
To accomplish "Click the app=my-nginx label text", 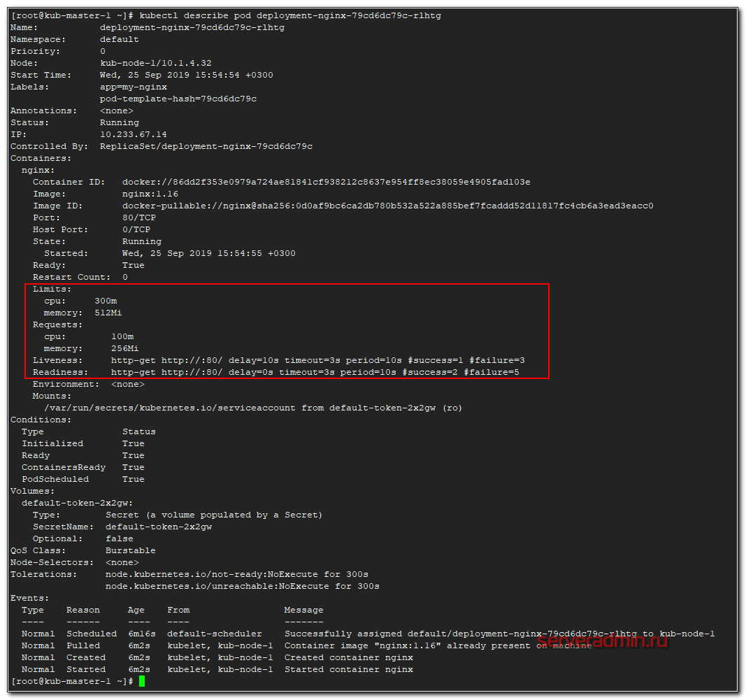I will [134, 87].
